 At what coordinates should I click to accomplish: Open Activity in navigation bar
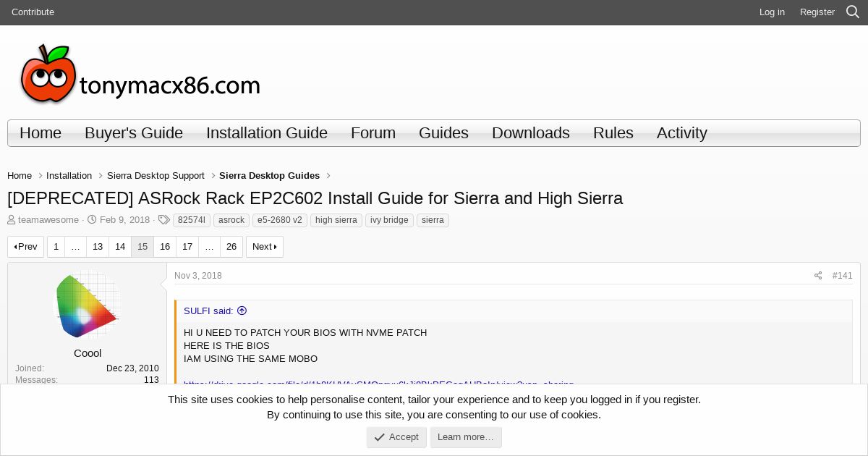click(682, 133)
